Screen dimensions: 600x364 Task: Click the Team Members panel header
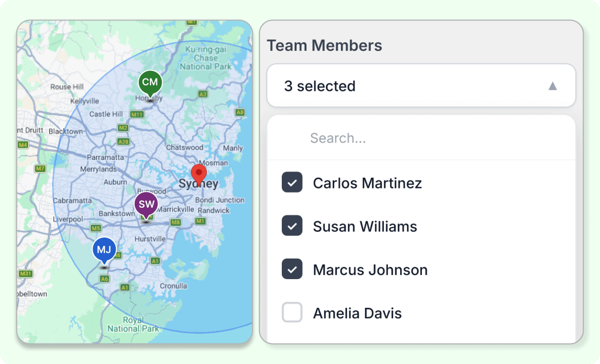(325, 45)
